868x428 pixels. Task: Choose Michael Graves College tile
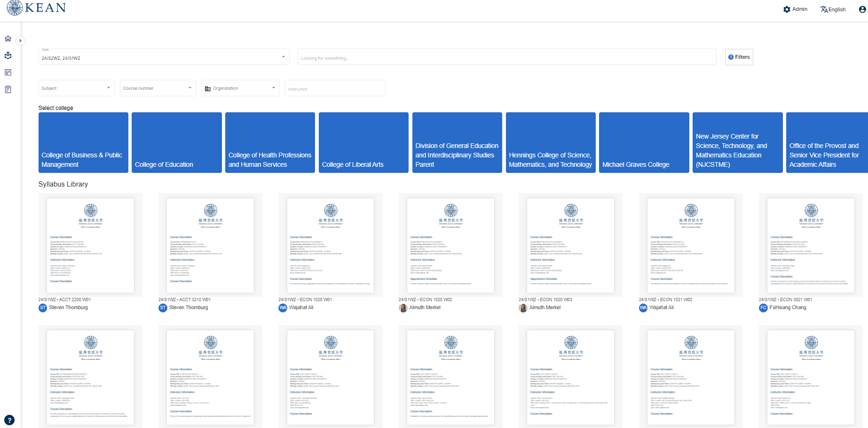click(644, 142)
